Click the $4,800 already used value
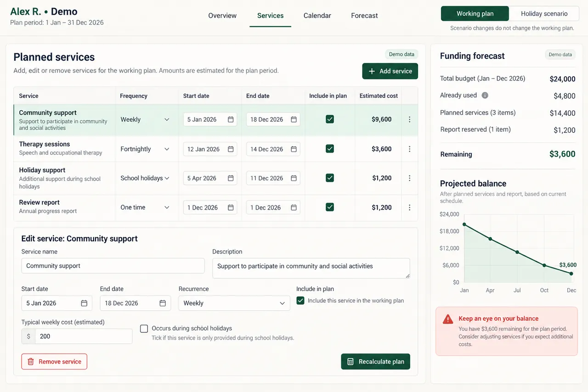Screen dimensions: 588x392 565,96
